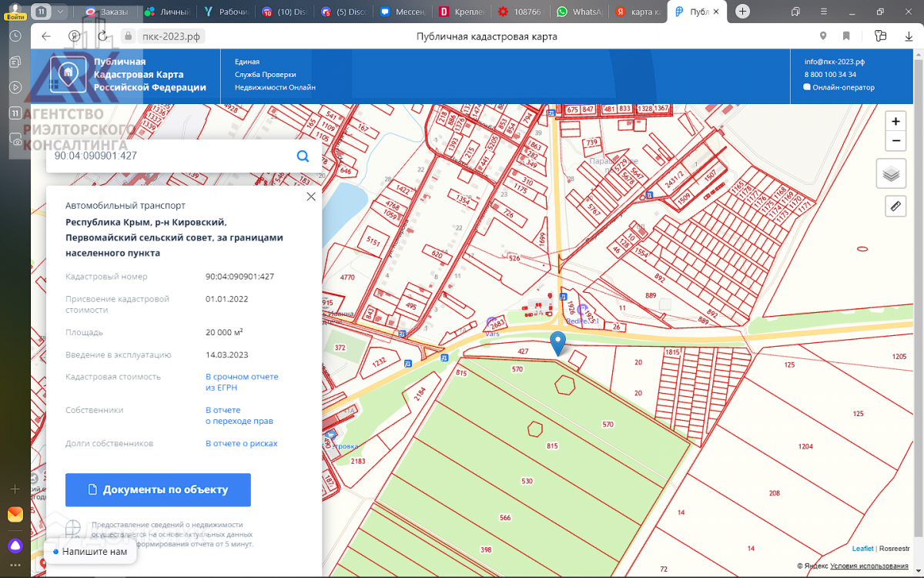Zoom out the map with the minus icon
The image size is (924, 578).
click(895, 141)
